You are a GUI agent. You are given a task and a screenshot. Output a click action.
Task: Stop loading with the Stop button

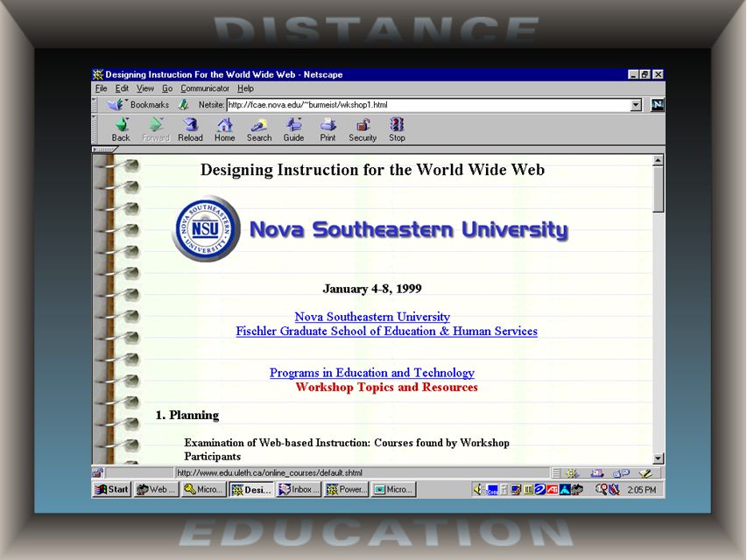[x=397, y=130]
